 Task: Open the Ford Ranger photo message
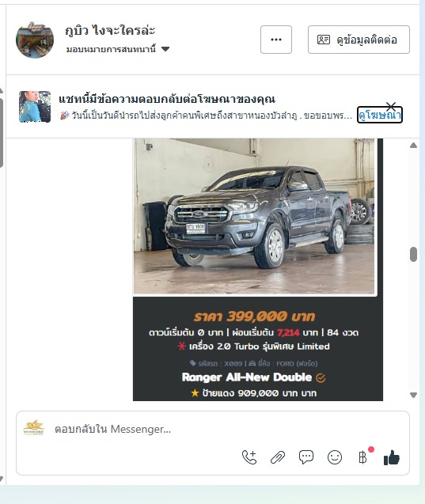[x=254, y=216]
